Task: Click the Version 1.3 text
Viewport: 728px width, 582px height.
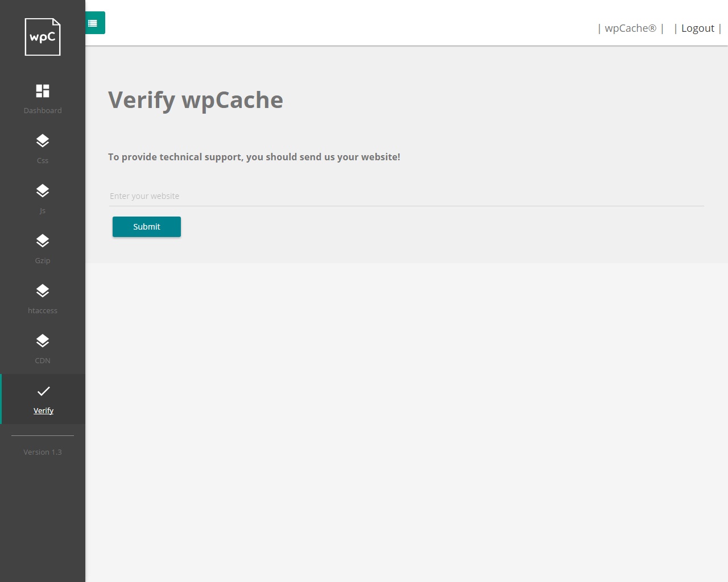Action: tap(43, 452)
